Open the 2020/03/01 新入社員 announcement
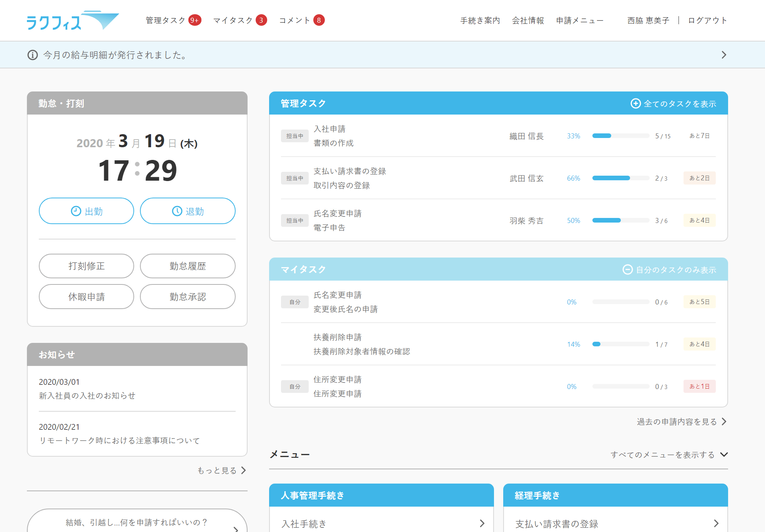The width and height of the screenshot is (765, 532). coord(87,396)
